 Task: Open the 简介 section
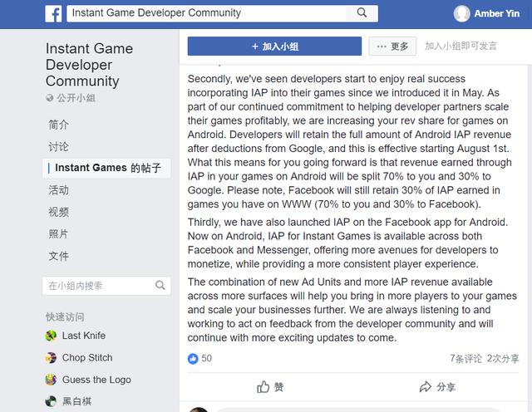point(58,125)
